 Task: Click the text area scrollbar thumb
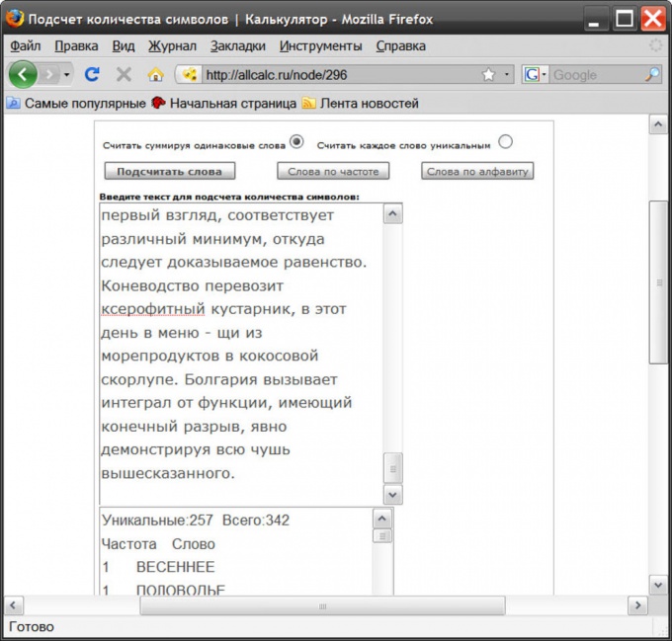[x=393, y=468]
